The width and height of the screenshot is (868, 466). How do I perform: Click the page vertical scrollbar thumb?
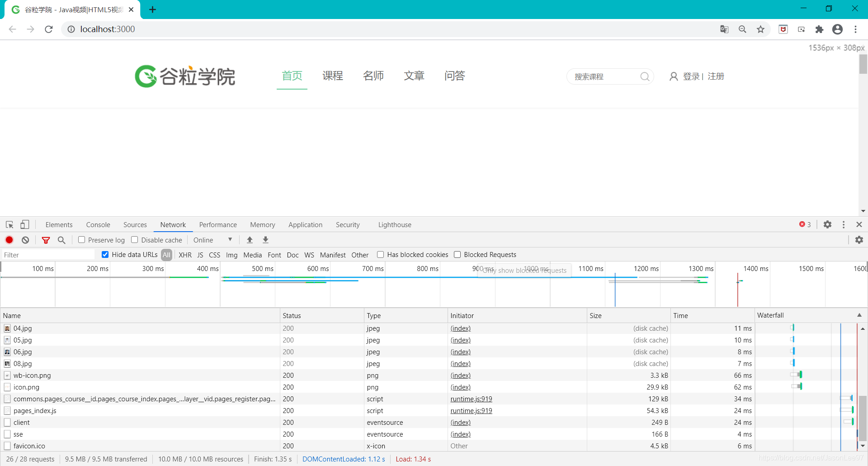click(863, 63)
